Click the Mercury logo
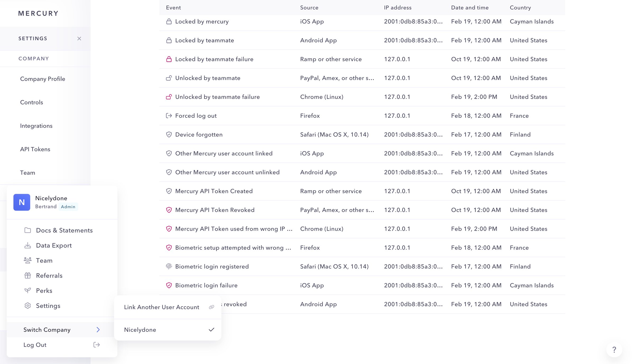 point(38,13)
